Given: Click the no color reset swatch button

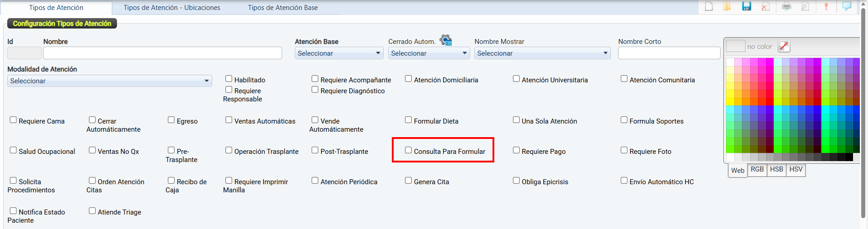Looking at the screenshot, I should click(x=784, y=46).
